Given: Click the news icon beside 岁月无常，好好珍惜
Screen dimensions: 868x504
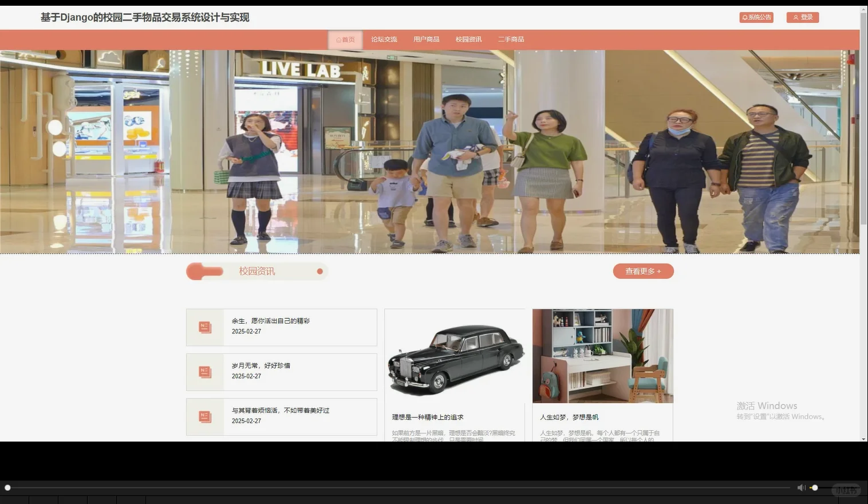Looking at the screenshot, I should 205,372.
